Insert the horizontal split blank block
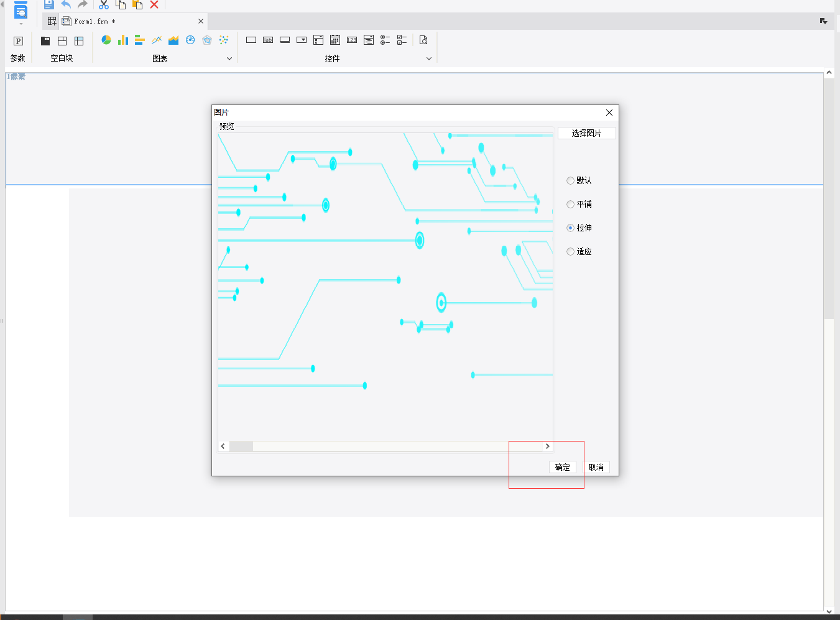 pos(62,41)
